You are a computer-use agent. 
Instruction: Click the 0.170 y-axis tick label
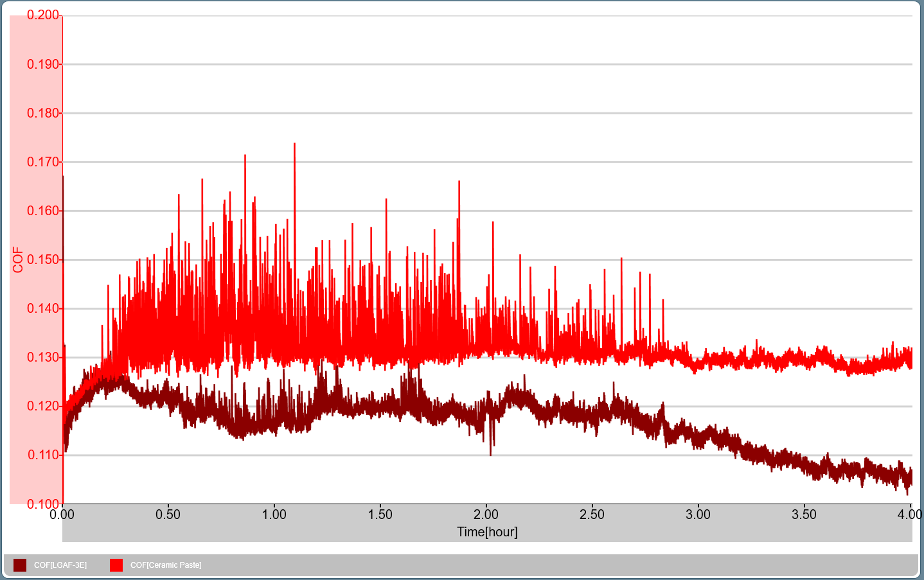(x=43, y=162)
